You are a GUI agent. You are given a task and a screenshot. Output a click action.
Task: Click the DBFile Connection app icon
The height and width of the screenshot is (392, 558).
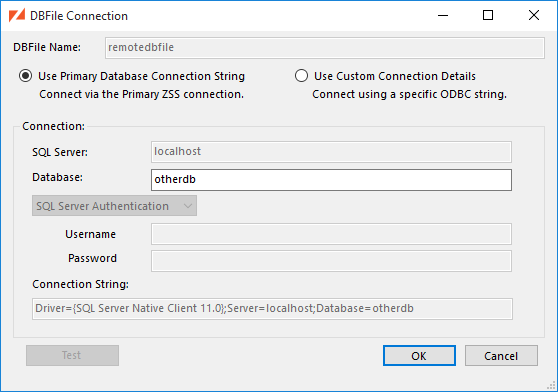[17, 16]
